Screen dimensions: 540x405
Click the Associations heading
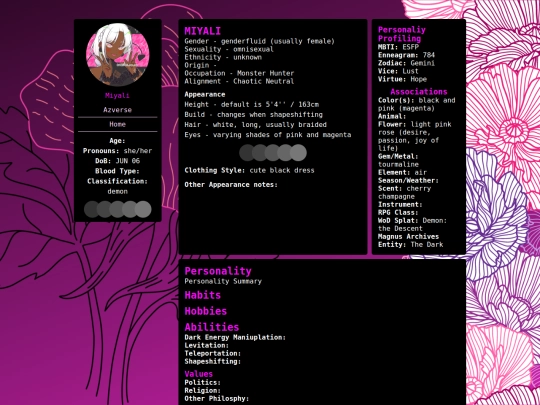point(419,92)
